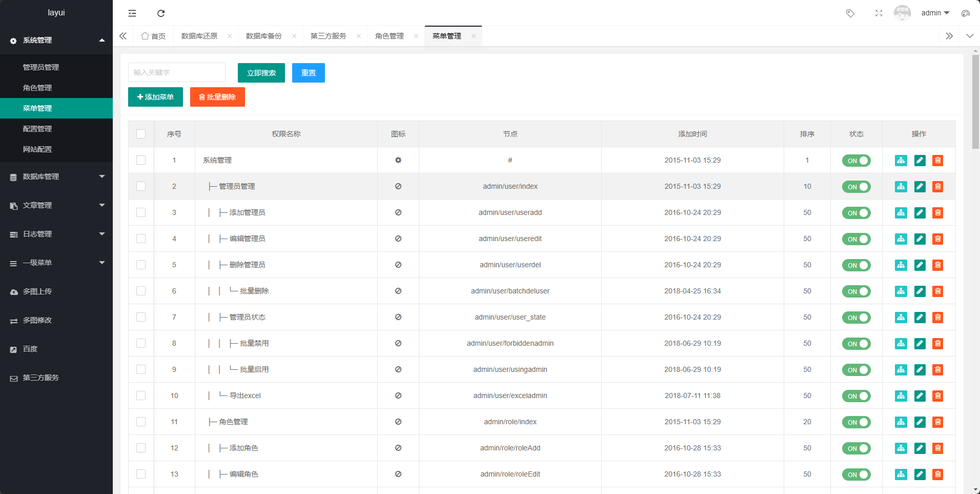Viewport: 980px width, 494px height.
Task: Click 立即搜索 button
Action: pos(261,73)
